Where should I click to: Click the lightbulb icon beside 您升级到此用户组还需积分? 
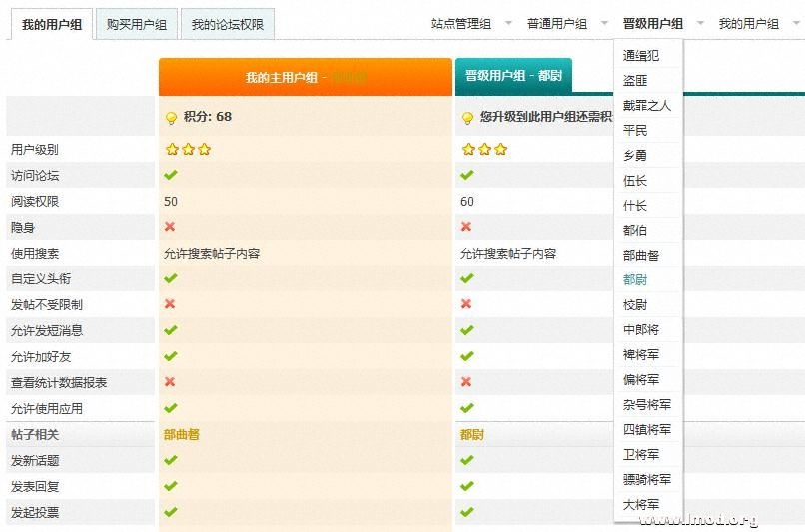coord(467,118)
